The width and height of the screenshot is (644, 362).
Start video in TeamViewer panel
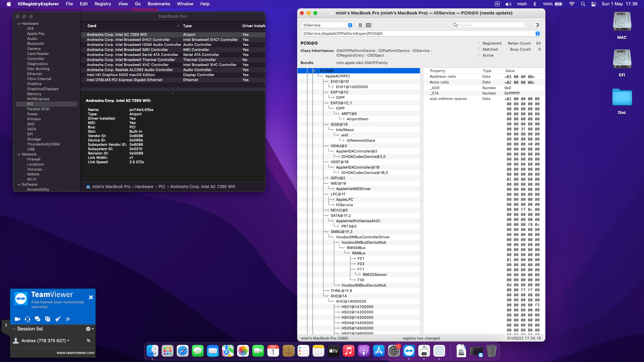coord(17,319)
